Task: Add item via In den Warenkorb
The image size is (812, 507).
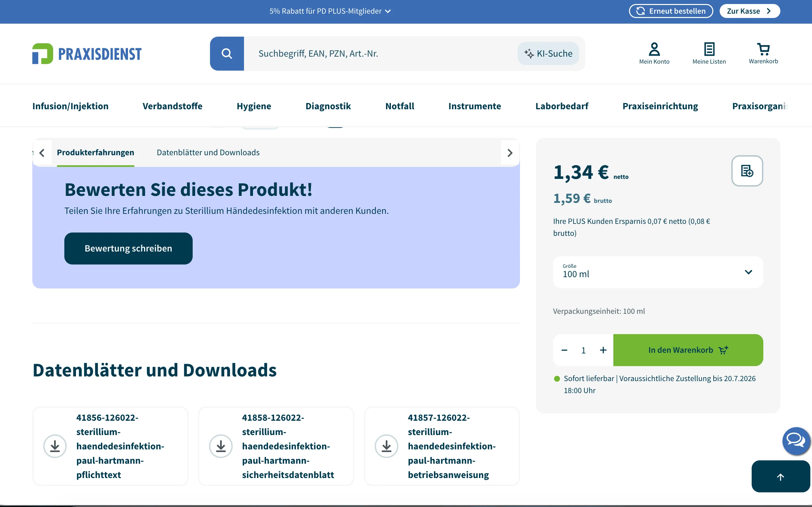Action: pos(688,350)
